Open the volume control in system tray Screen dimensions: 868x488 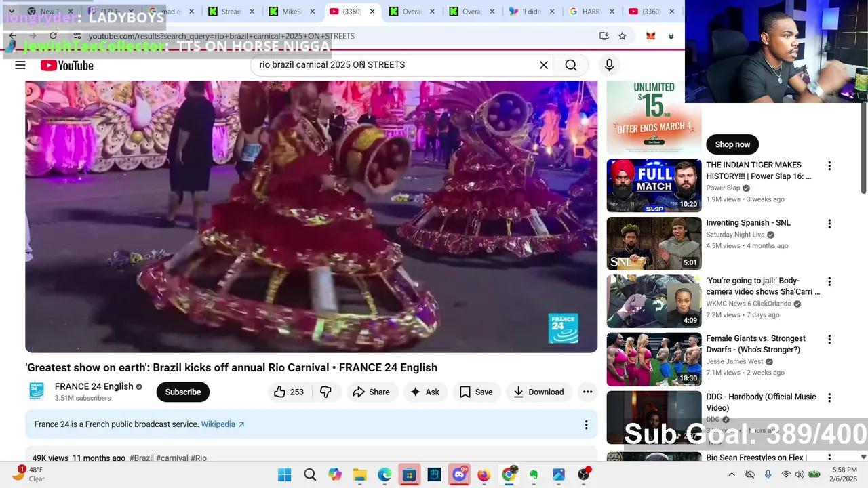click(800, 475)
